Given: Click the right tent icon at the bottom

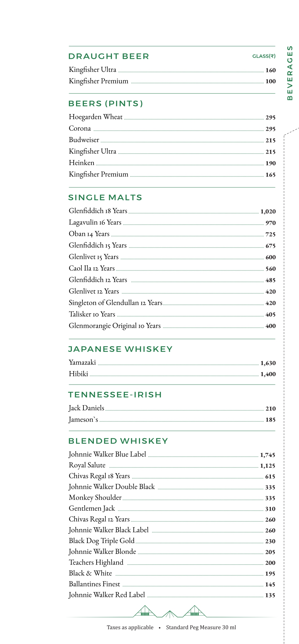Looking at the screenshot, I should point(194,611).
